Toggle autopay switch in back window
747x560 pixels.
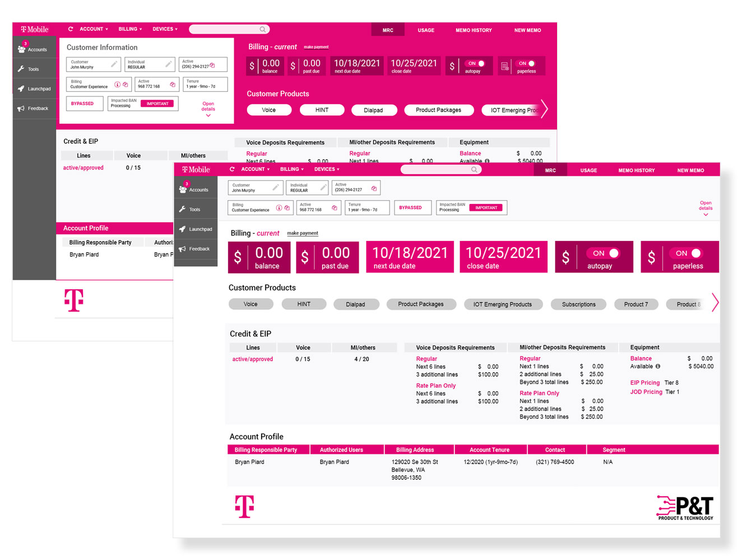point(476,63)
